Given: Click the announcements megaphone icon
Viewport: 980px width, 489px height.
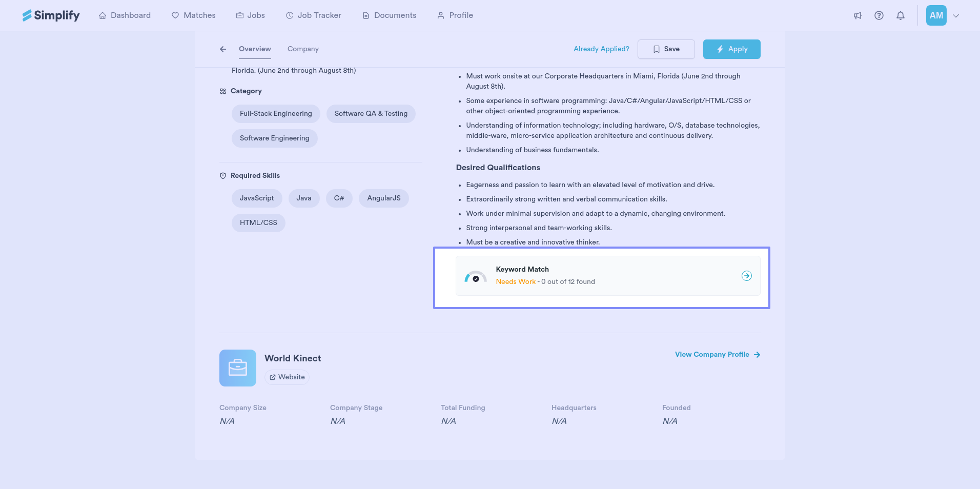Looking at the screenshot, I should (x=857, y=15).
